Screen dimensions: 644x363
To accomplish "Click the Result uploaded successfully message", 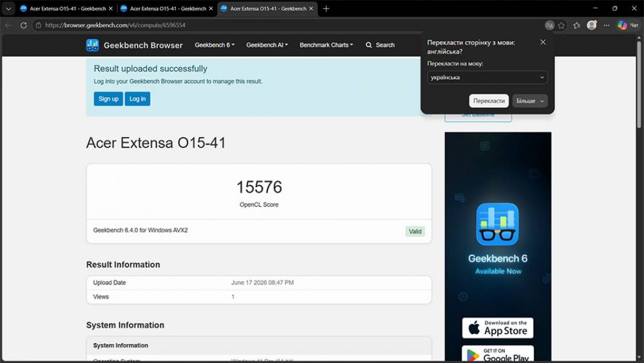I will [151, 68].
